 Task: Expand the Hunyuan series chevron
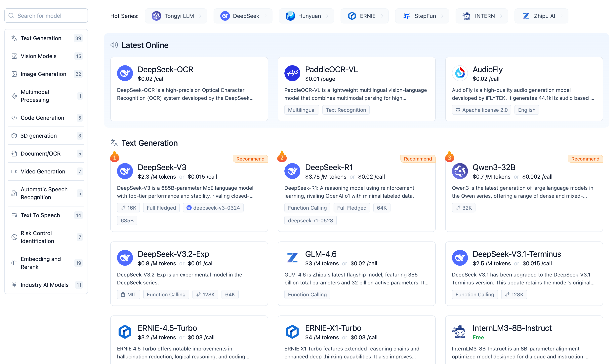[x=327, y=16]
